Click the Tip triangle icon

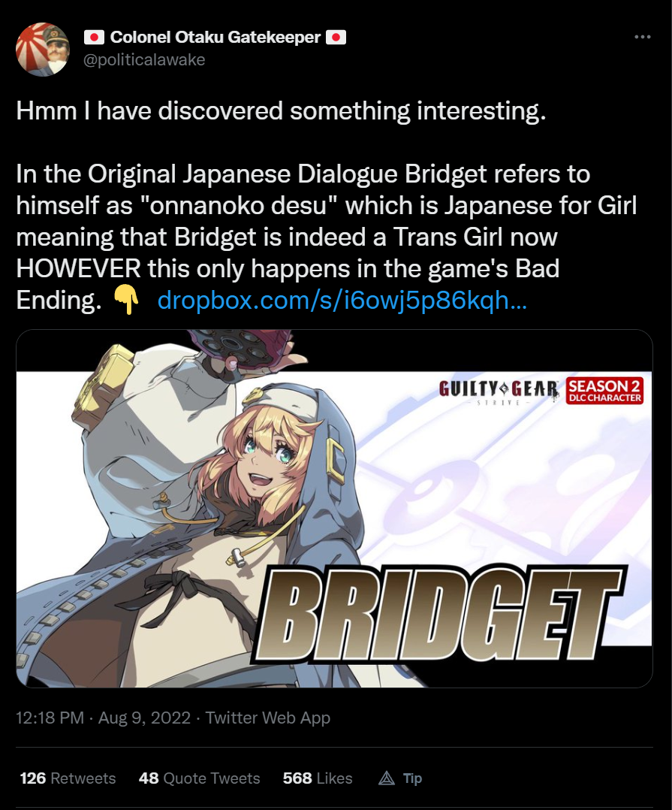click(387, 778)
